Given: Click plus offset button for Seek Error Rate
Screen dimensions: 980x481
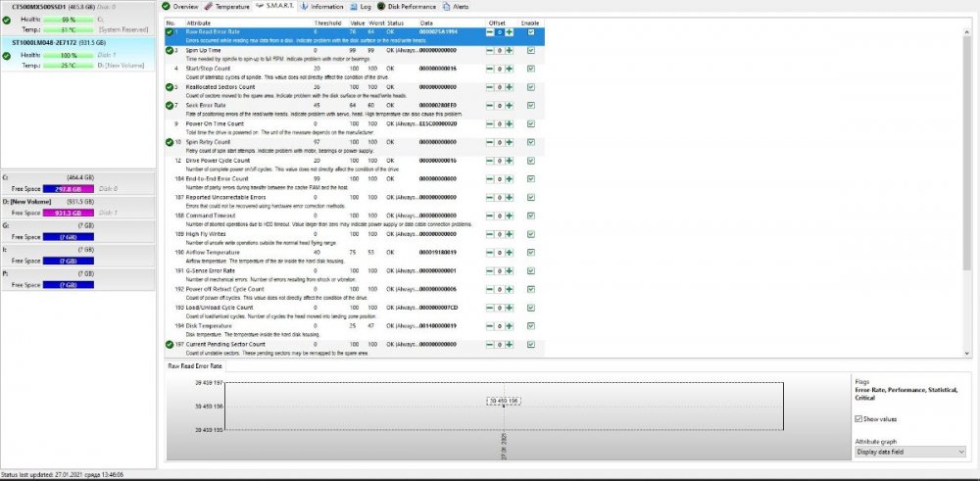Looking at the screenshot, I should pos(510,105).
